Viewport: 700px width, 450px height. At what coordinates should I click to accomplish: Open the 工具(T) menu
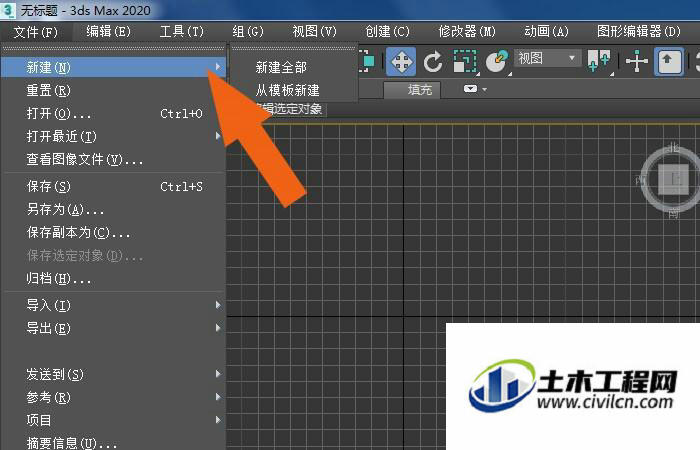(x=182, y=32)
